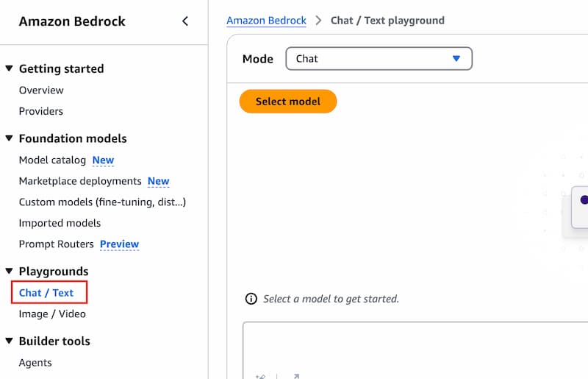
Task: Collapse the Builder tools section triangle
Action: coord(10,341)
